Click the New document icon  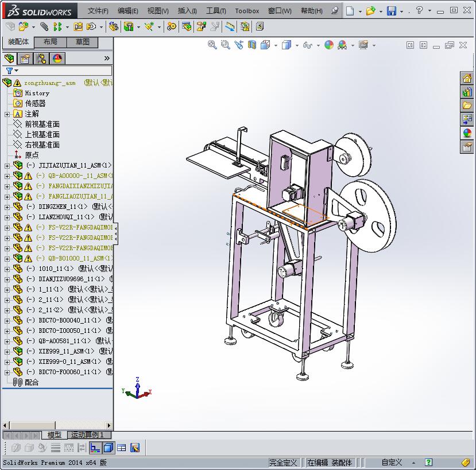(350, 11)
